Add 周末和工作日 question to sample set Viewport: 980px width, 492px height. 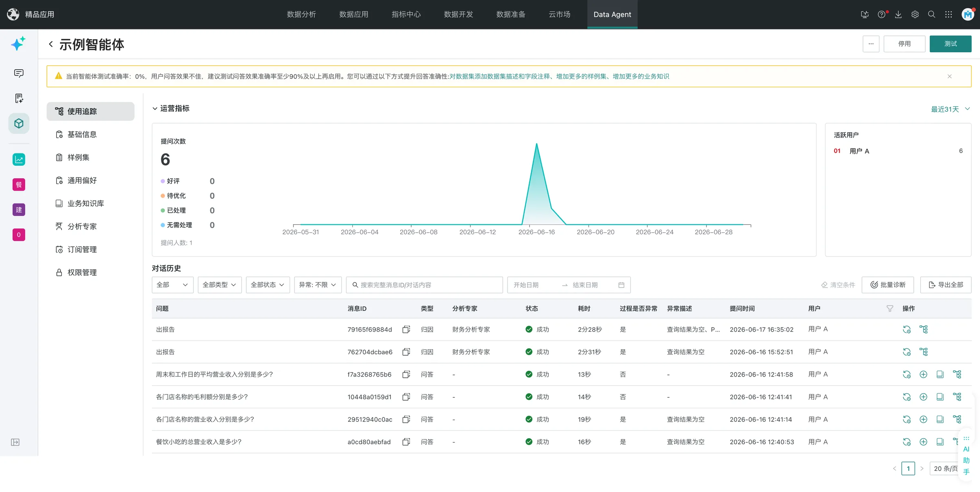923,374
